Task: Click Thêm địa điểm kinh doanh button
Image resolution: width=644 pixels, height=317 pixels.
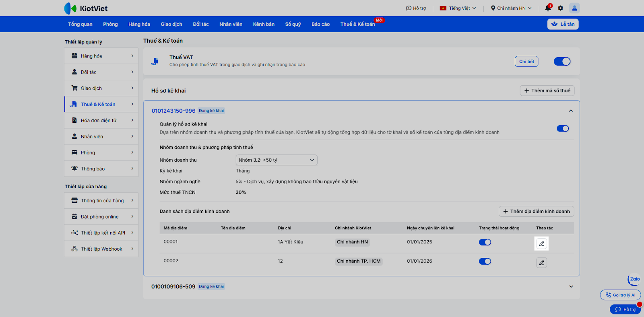Action: pos(537,211)
